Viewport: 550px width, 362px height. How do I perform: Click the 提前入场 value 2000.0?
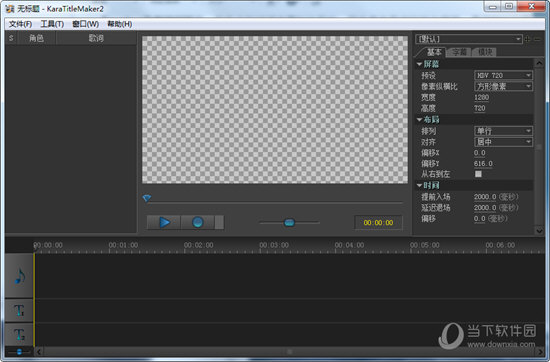(x=485, y=197)
